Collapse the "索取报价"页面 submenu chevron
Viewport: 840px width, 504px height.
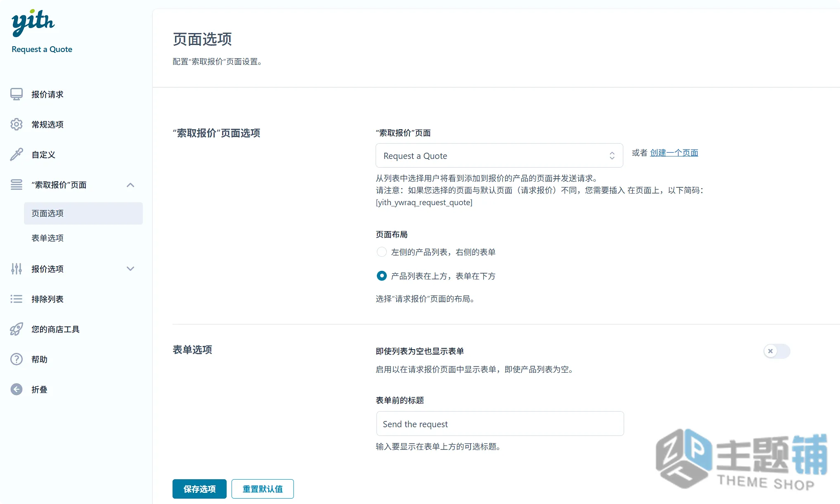tap(130, 185)
